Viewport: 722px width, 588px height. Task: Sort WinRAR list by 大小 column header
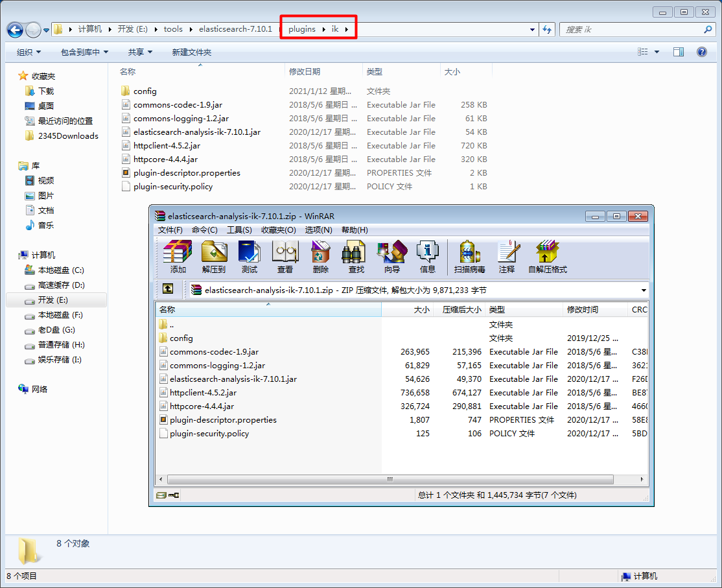(408, 309)
